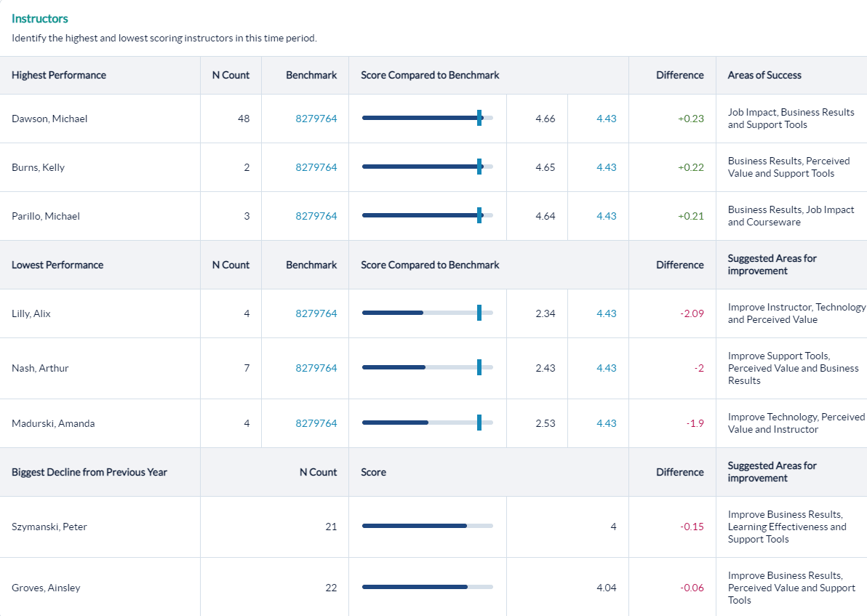Viewport: 867px width, 616px height.
Task: Open benchmark 8279764 in Dawson, Michael row
Action: pos(316,119)
